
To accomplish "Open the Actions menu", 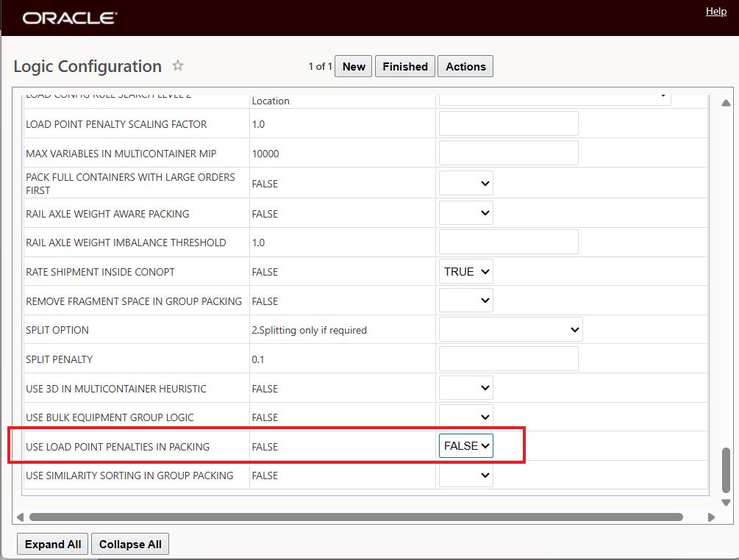I will (x=465, y=66).
